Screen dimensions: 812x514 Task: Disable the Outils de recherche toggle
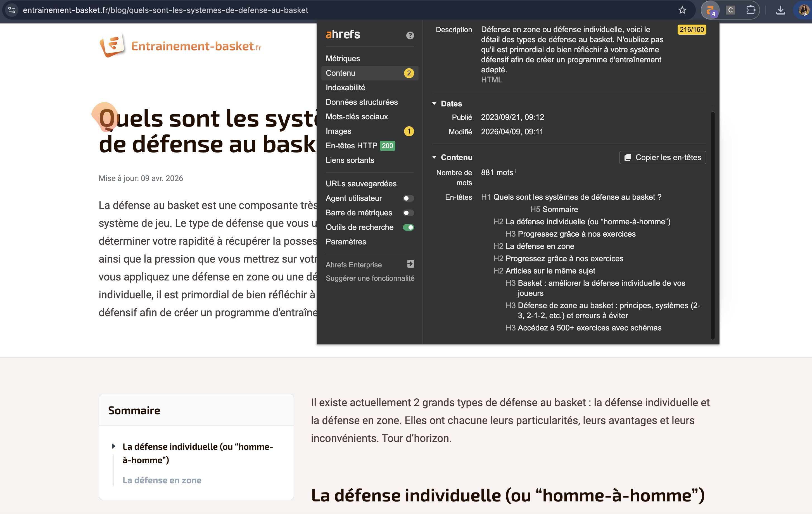pyautogui.click(x=408, y=227)
